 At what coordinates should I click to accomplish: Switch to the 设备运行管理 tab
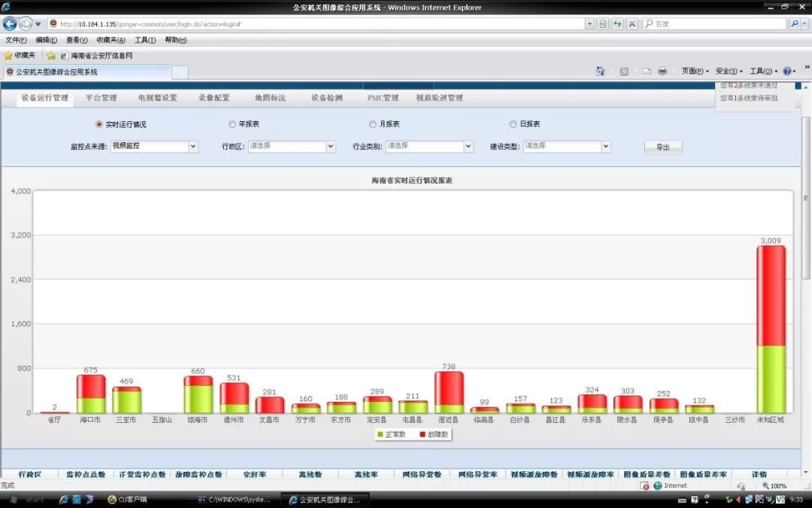44,97
